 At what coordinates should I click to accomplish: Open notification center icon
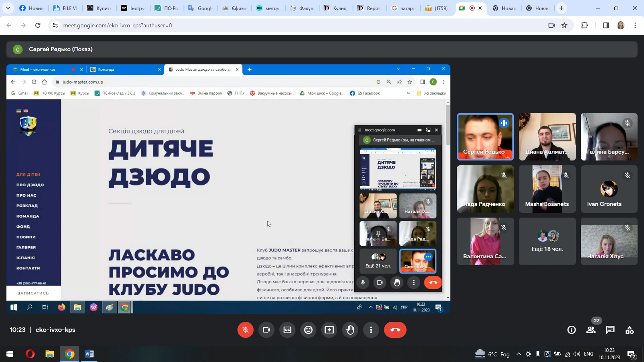coord(632,354)
